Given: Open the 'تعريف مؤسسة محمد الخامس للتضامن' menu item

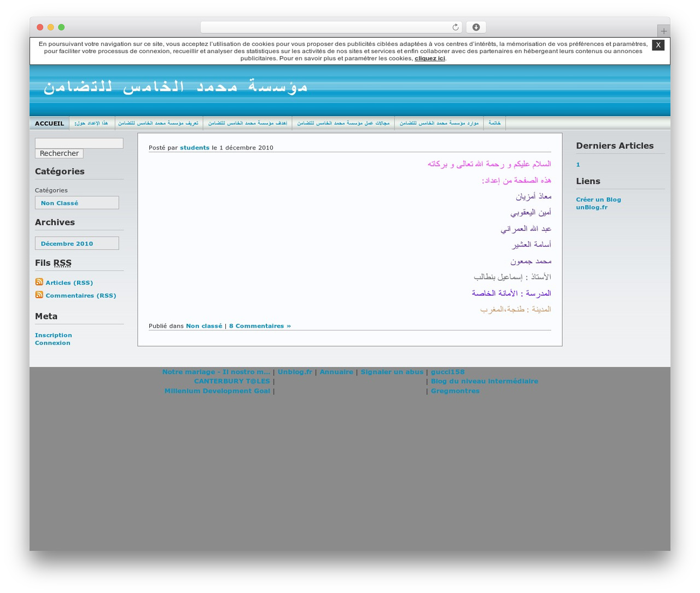Looking at the screenshot, I should coord(159,124).
